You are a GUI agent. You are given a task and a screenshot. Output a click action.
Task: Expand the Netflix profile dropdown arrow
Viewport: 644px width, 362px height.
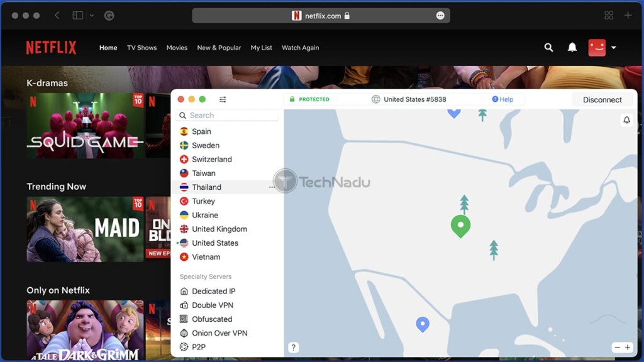tap(614, 48)
